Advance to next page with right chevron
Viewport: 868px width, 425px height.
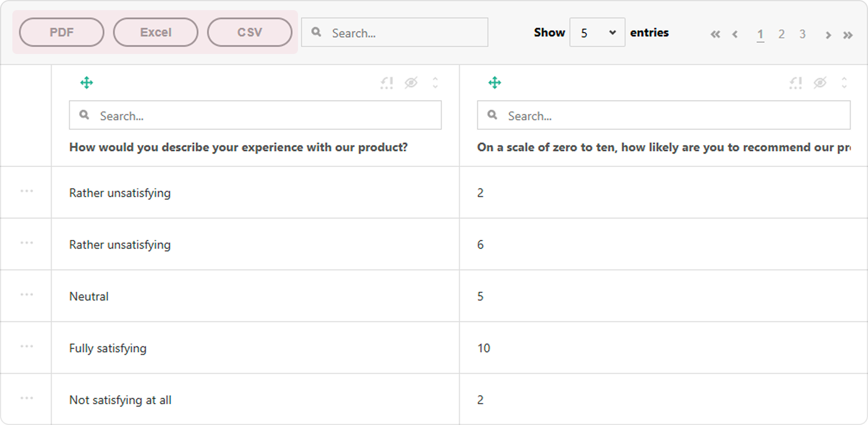tap(828, 34)
